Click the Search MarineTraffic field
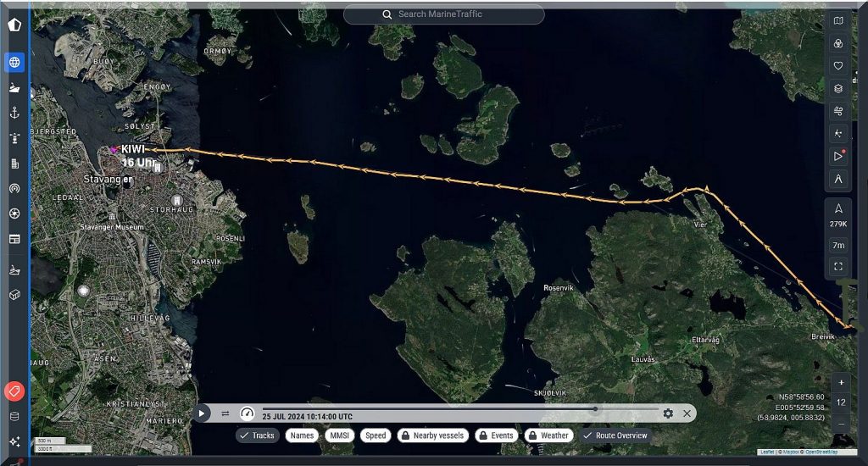The image size is (868, 466). (444, 14)
